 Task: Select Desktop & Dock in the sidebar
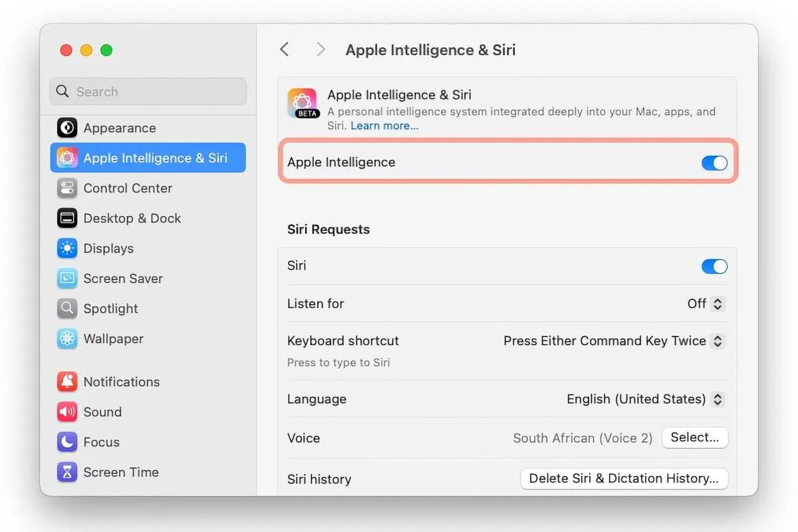[x=148, y=218]
